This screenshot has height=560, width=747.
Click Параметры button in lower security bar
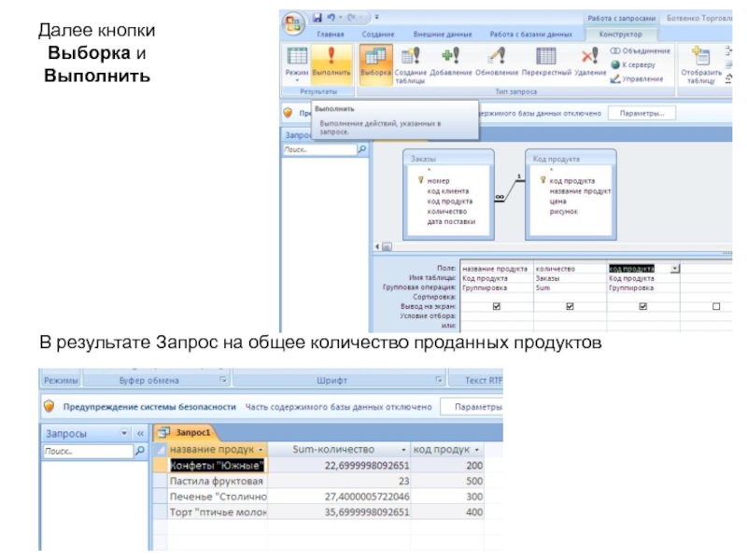click(472, 407)
